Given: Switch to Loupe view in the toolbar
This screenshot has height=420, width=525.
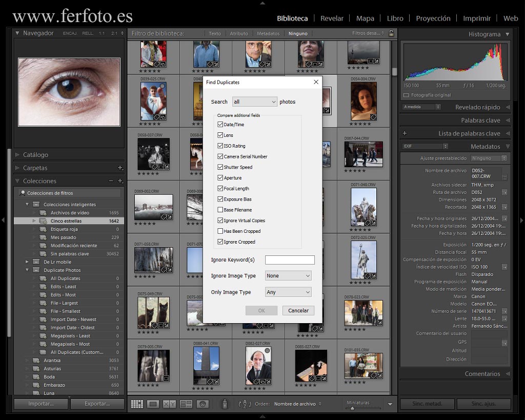Looking at the screenshot, I should (x=153, y=404).
